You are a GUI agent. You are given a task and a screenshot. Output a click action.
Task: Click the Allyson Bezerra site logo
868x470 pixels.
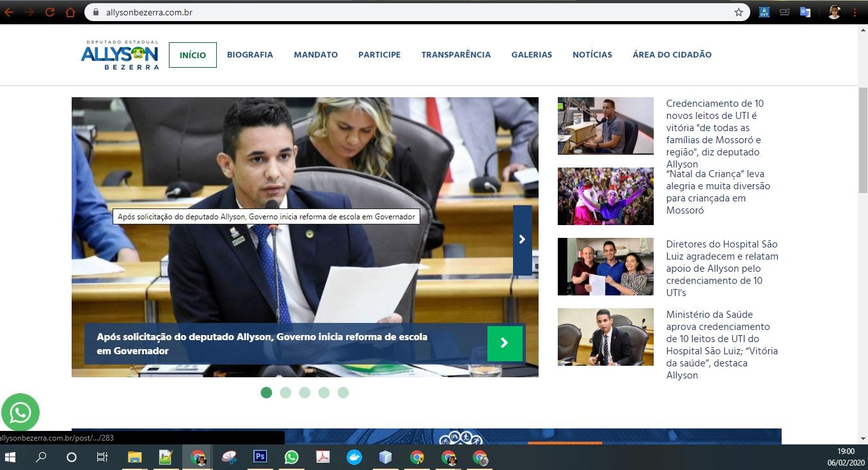[x=120, y=54]
